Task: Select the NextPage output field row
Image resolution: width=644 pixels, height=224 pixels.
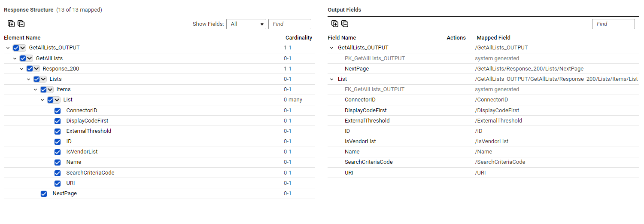Action: 483,69
